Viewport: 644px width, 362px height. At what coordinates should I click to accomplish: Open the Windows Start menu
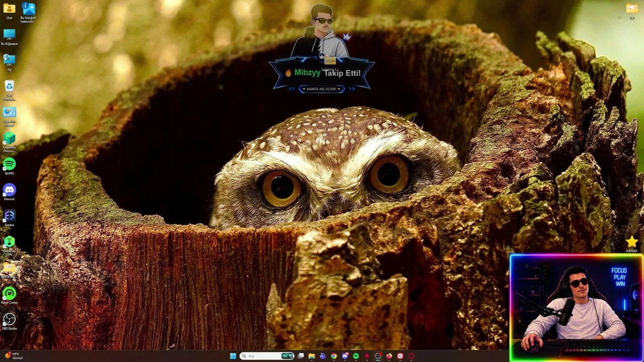pyautogui.click(x=233, y=356)
